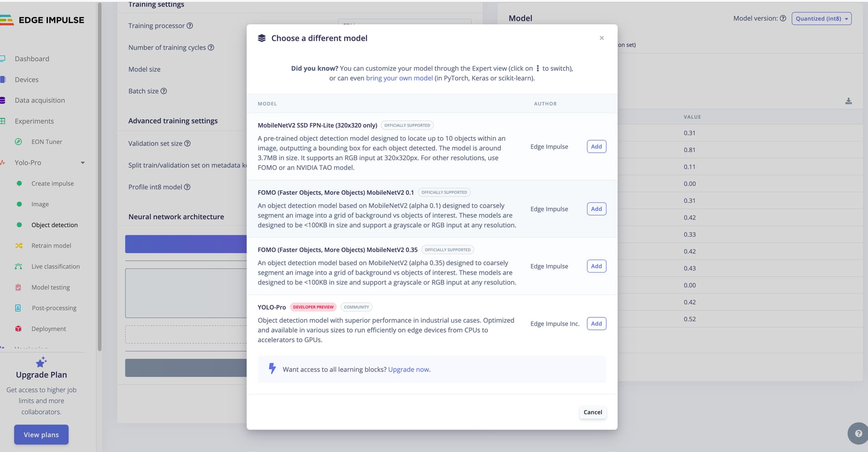Screen dimensions: 868x452
Task: Click the Retrain model shuffle icon
Action: (19, 246)
